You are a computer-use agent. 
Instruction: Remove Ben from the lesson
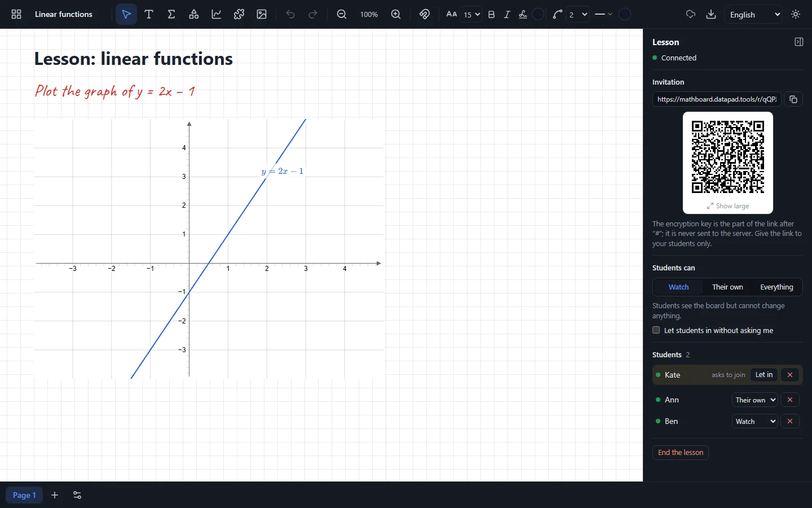coord(790,422)
